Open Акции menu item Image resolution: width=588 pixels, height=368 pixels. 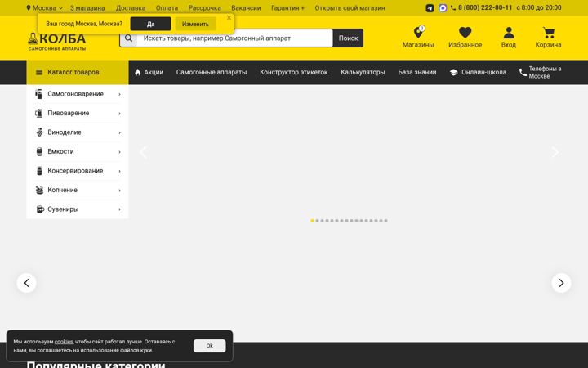pos(149,72)
